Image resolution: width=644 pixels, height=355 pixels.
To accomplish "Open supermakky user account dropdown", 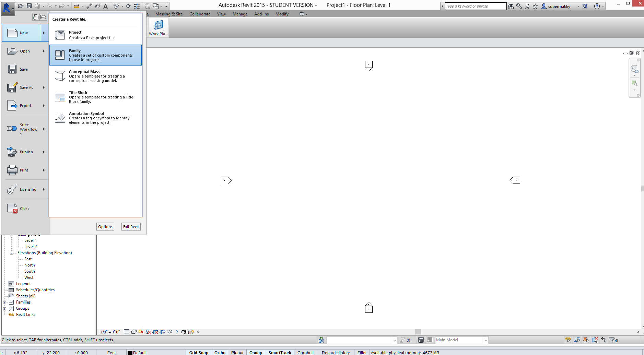I will [x=578, y=6].
